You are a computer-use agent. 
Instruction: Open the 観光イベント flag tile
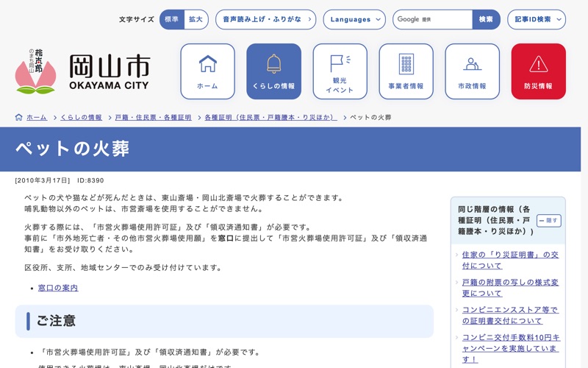point(340,71)
